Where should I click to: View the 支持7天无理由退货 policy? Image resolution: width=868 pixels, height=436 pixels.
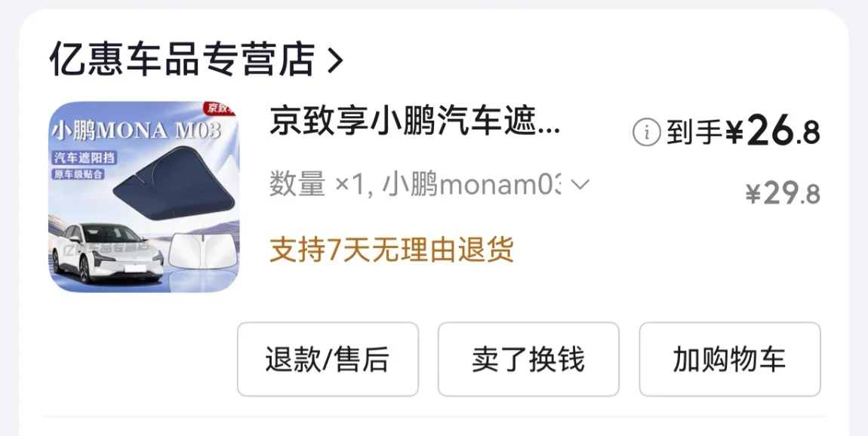(x=392, y=250)
